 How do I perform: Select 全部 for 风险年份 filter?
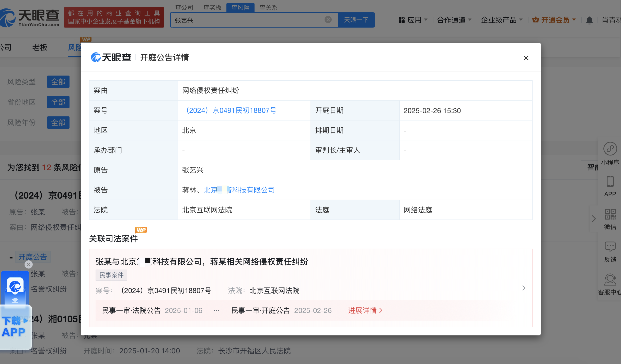click(x=58, y=123)
